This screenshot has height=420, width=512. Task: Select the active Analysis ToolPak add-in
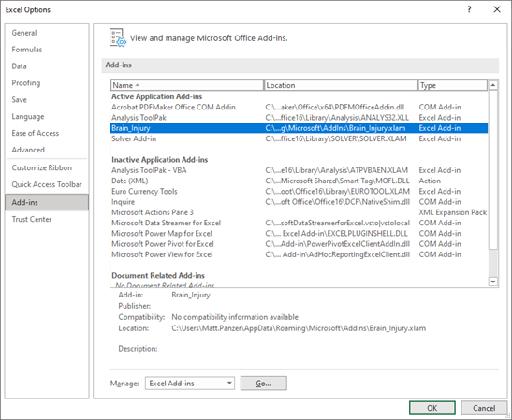(300, 118)
